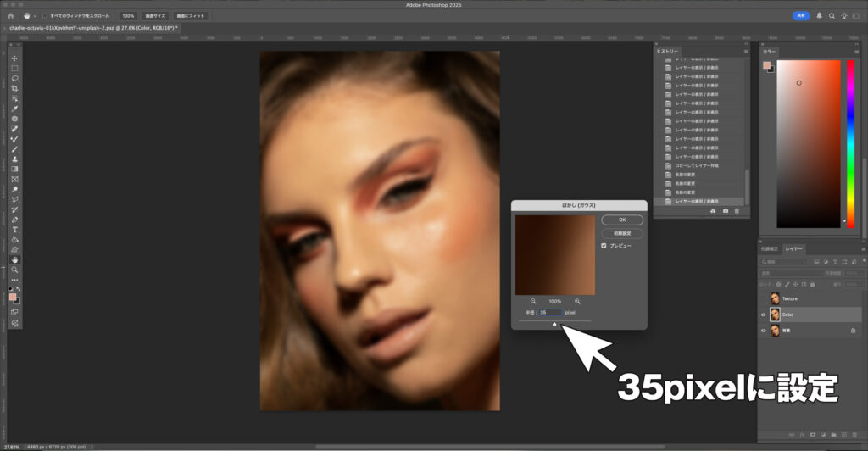Screen dimensions: 868x451
Task: Click the 画面にフィット button
Action: [191, 16]
